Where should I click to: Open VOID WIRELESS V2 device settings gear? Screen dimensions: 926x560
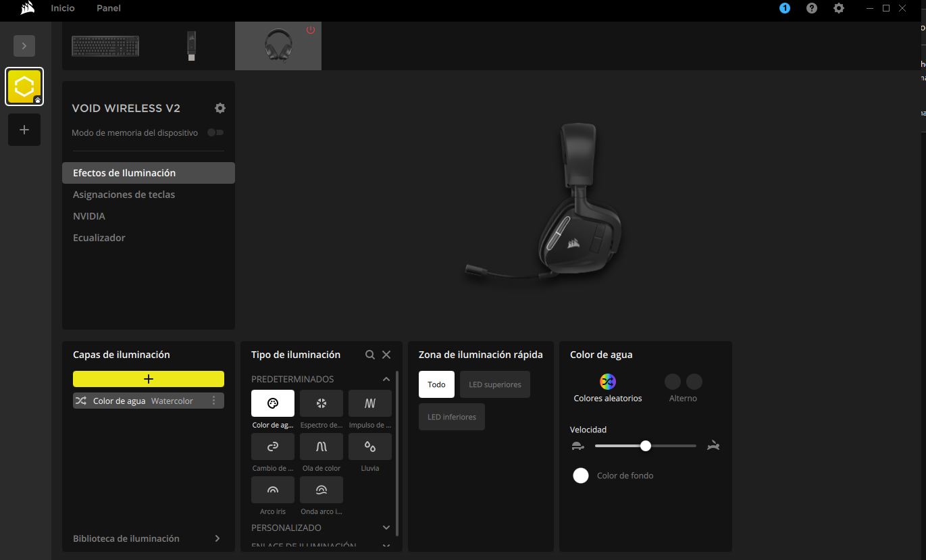coord(220,108)
